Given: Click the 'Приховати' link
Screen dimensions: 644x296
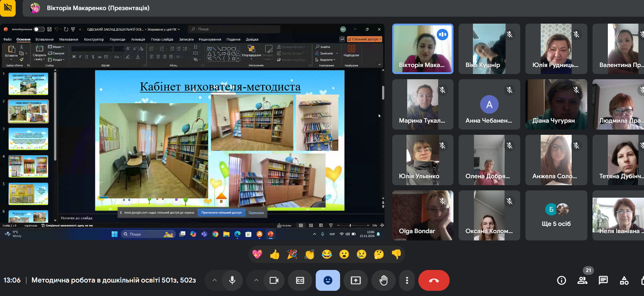Looking at the screenshot, I should click(256, 213).
